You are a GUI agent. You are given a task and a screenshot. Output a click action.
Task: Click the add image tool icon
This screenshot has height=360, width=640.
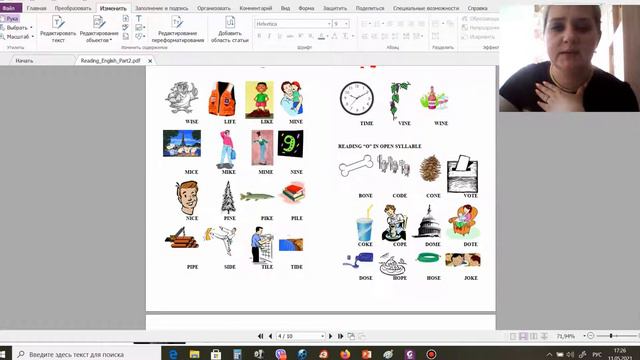click(140, 27)
